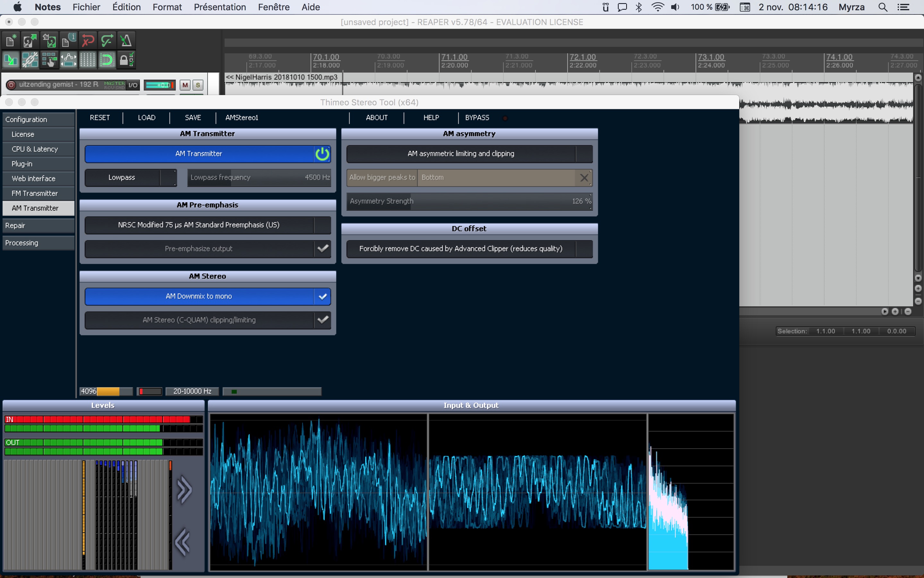Toggle move envelope points with items icon
The image size is (924, 578).
click(68, 60)
